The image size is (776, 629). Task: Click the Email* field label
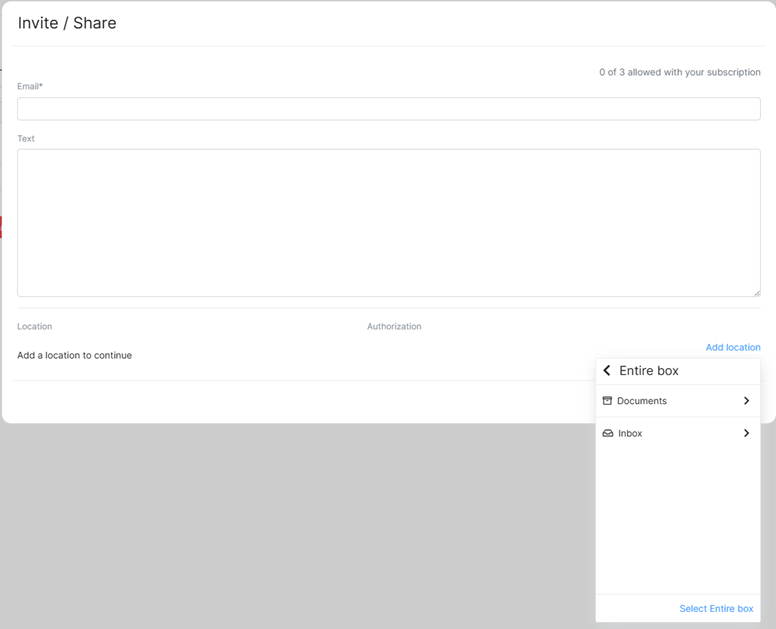pyautogui.click(x=30, y=86)
